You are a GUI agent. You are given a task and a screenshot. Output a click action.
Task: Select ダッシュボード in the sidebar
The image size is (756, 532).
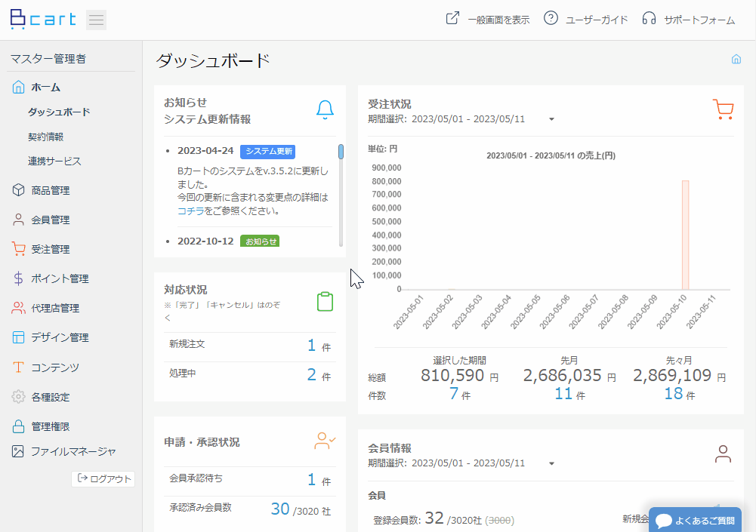point(59,112)
